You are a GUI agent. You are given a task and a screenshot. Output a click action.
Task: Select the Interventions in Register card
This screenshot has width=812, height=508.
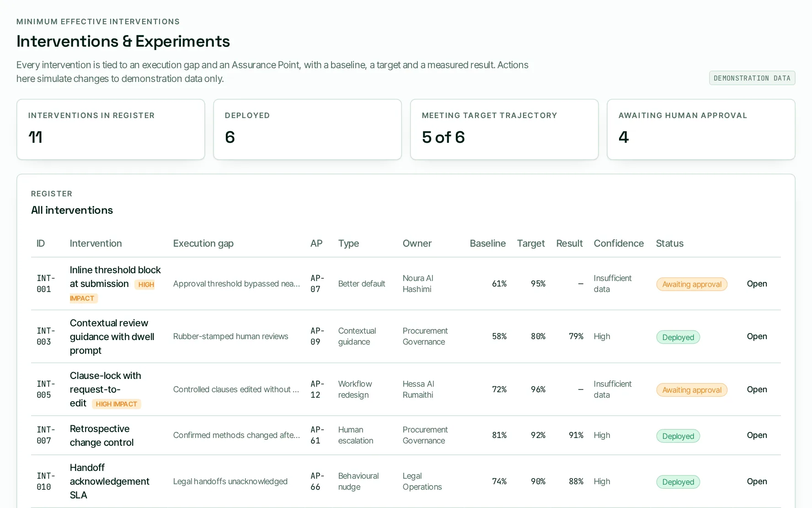pyautogui.click(x=111, y=130)
